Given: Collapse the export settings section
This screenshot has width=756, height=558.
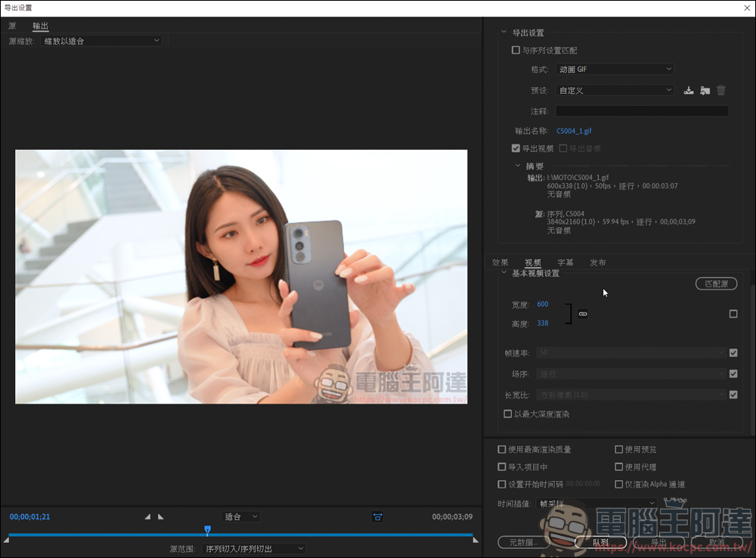Looking at the screenshot, I should [503, 32].
